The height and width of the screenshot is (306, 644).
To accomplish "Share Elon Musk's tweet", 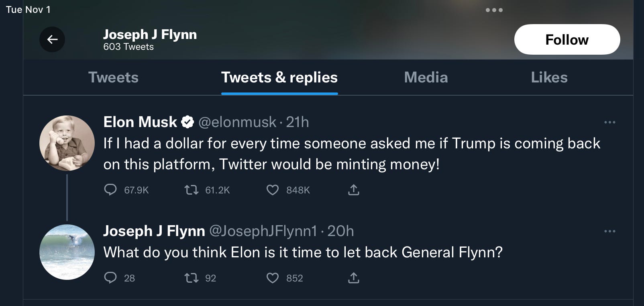I will (x=353, y=189).
